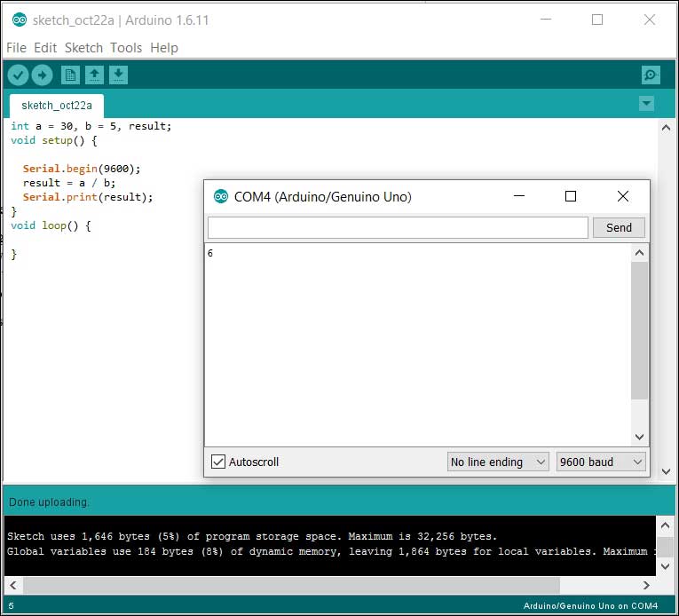Click the Verify sketch checkmark icon
The image size is (679, 616).
18,75
